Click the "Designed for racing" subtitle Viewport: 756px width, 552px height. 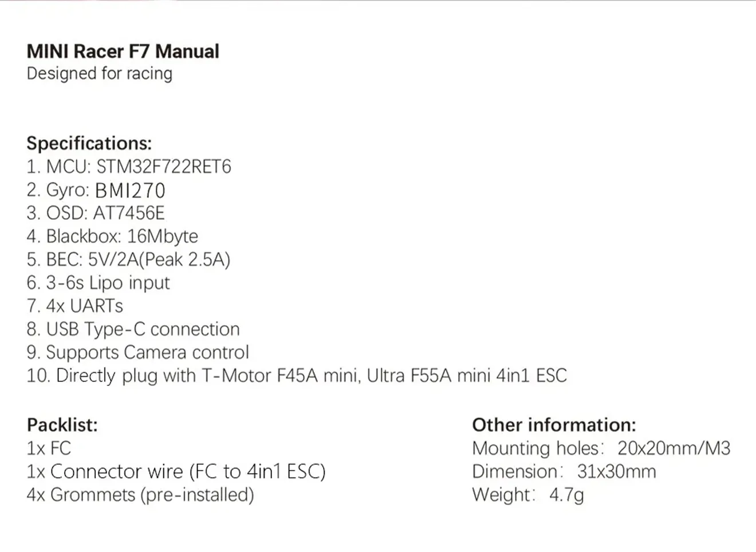99,74
